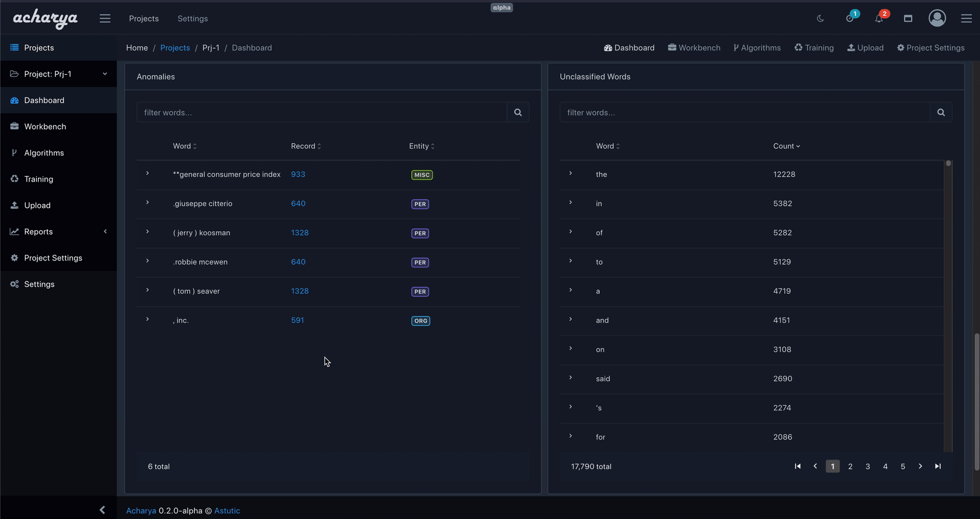Sort Unclassified Words by Count column
This screenshot has width=980, height=519.
point(786,147)
